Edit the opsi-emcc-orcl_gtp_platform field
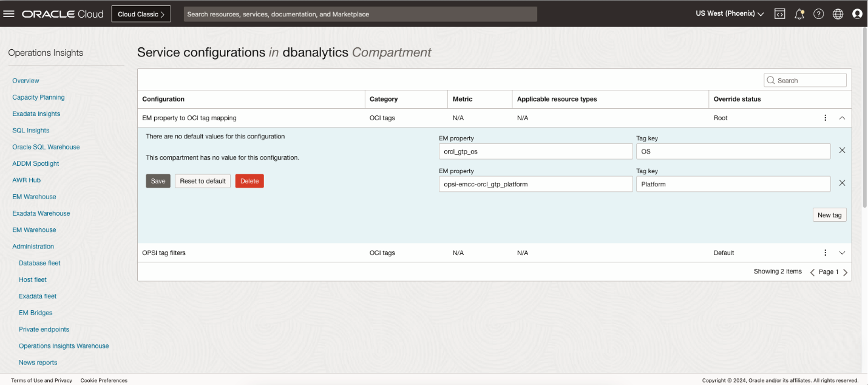Screen dimensions: 868x385 [536, 184]
